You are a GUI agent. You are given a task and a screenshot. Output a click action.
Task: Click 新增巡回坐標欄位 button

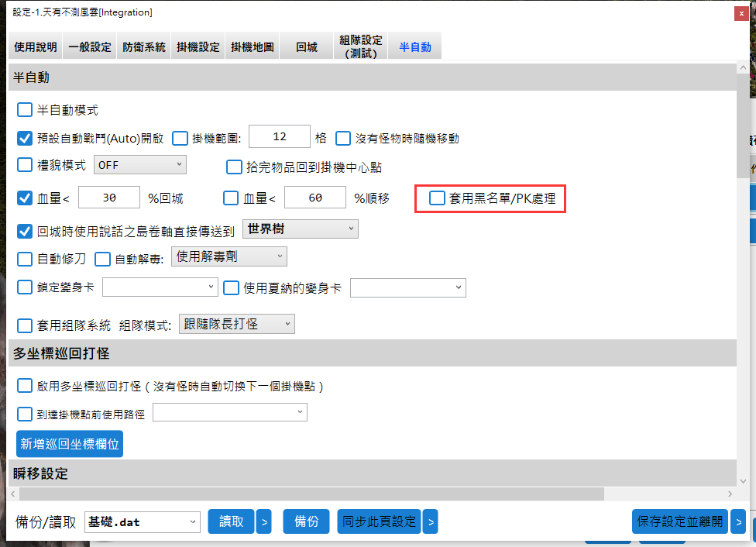pyautogui.click(x=70, y=444)
